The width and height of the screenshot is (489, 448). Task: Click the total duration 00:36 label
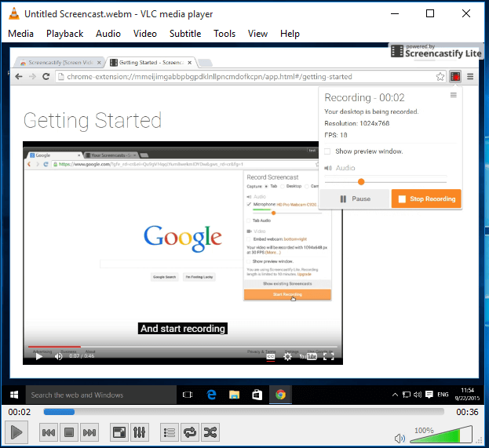coord(467,412)
